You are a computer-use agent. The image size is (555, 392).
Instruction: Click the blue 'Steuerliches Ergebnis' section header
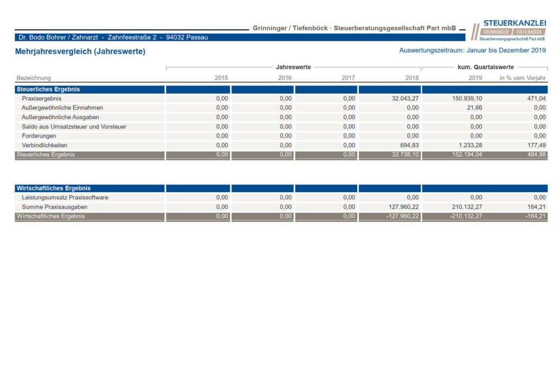[x=48, y=89]
